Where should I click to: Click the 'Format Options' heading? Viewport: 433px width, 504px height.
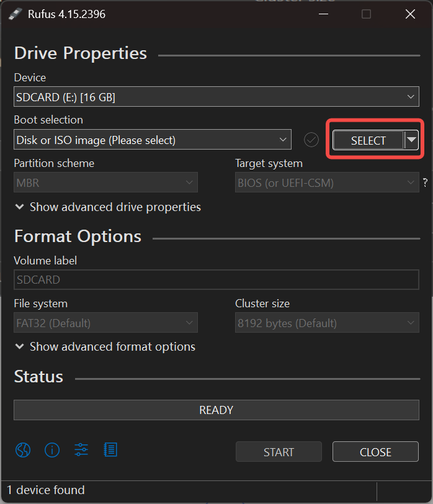(x=78, y=236)
